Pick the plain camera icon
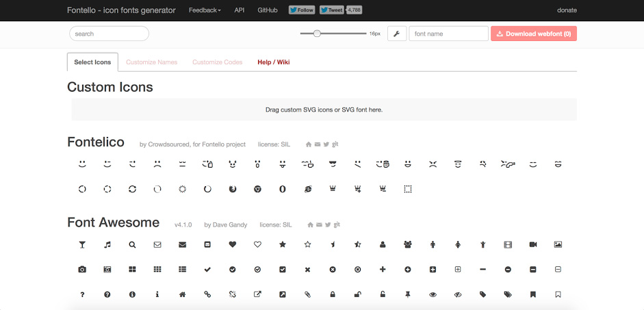This screenshot has height=310, width=644. tap(82, 270)
